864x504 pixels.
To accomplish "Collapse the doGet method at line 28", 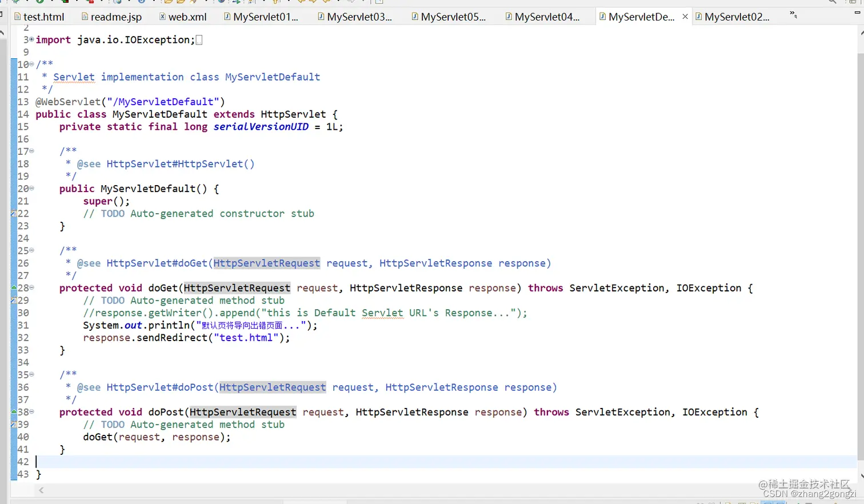I will click(x=31, y=287).
